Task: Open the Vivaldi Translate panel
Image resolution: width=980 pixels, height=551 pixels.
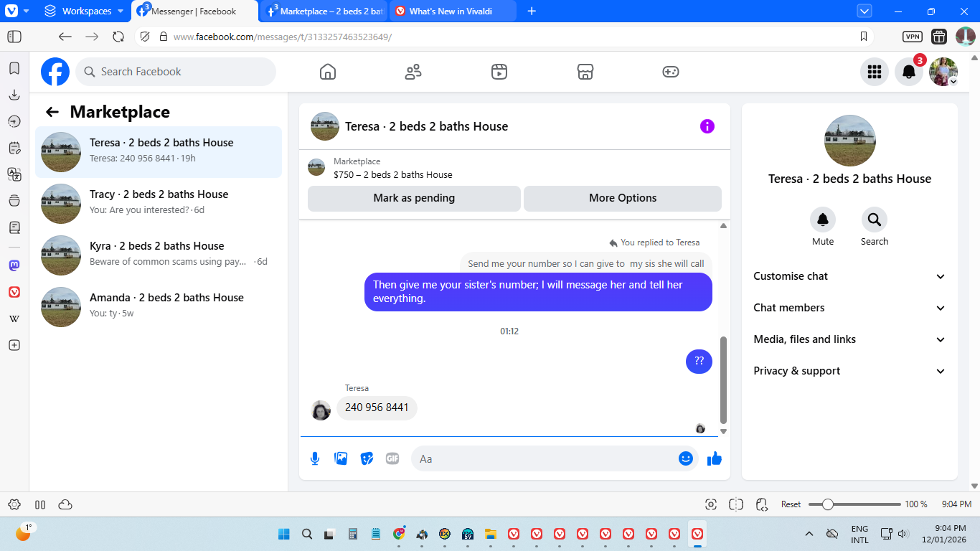Action: coord(14,174)
